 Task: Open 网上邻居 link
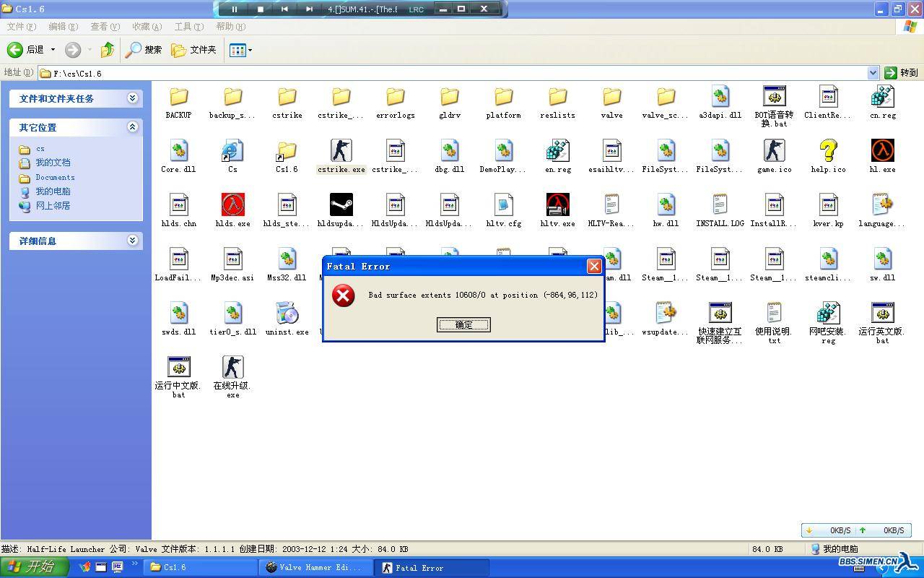coord(53,206)
